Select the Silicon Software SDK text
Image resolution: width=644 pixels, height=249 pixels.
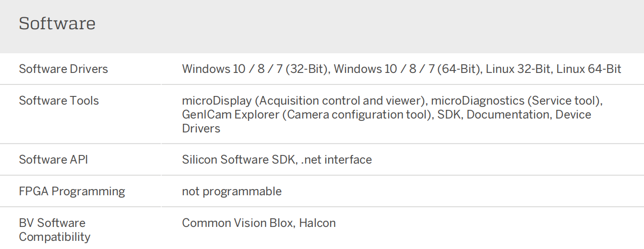(x=239, y=160)
